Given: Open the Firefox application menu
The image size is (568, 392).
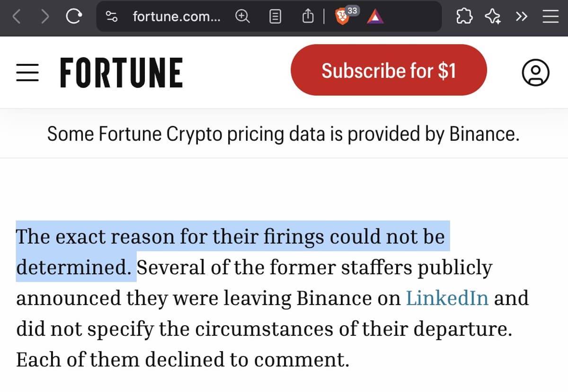Looking at the screenshot, I should coord(550,17).
